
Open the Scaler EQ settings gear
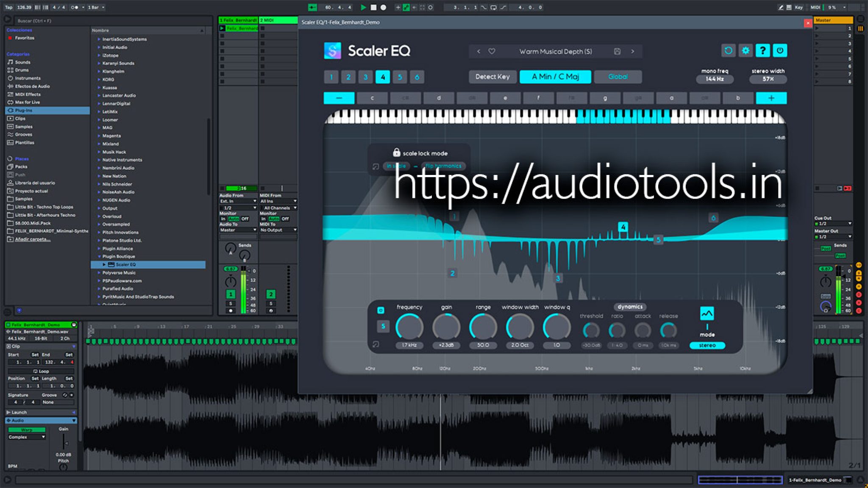[745, 50]
